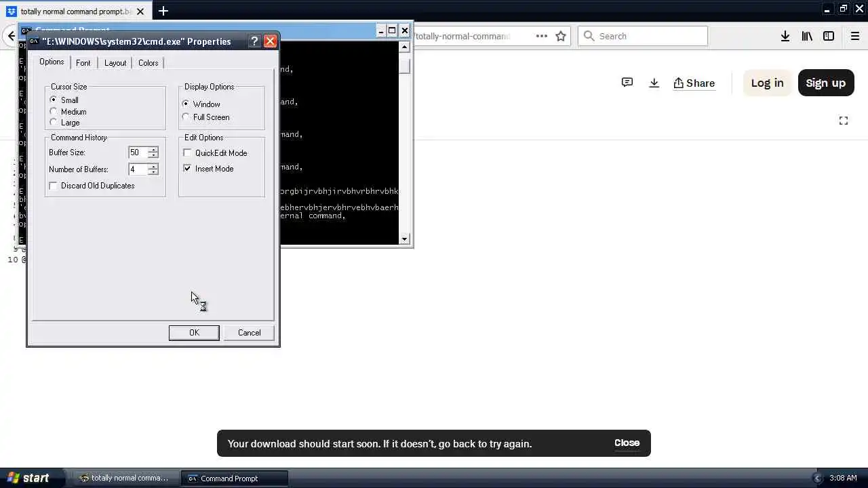The width and height of the screenshot is (868, 488).
Task: Toggle the Firefox sidebar icon
Action: (x=829, y=36)
